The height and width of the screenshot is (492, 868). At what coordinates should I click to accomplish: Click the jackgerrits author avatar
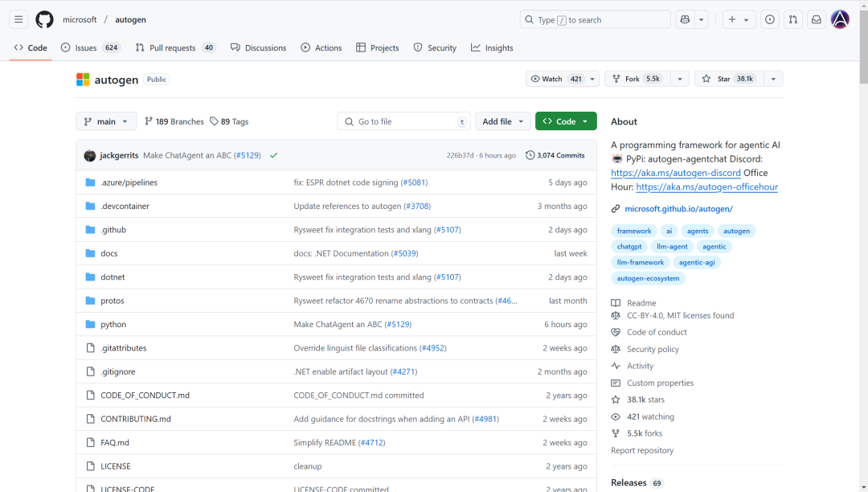click(90, 155)
